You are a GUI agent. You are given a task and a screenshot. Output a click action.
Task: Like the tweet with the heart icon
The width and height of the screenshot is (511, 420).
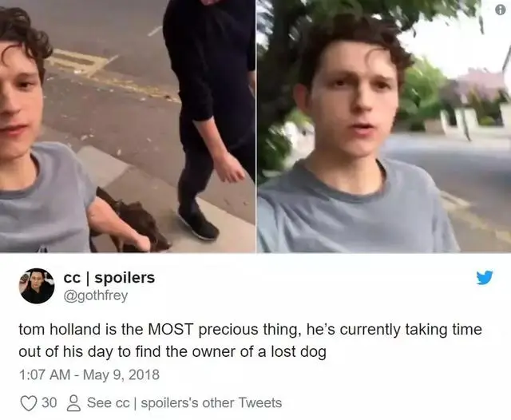(29, 402)
